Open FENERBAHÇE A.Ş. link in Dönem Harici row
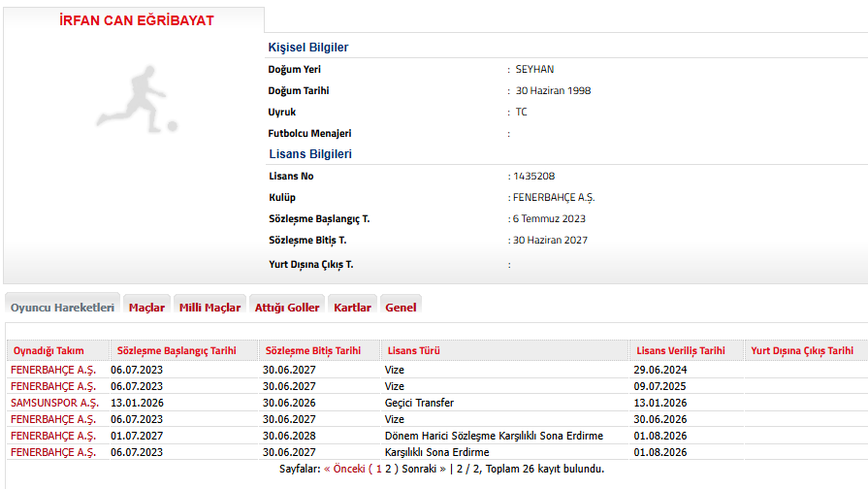This screenshot has height=489, width=868. (x=53, y=436)
